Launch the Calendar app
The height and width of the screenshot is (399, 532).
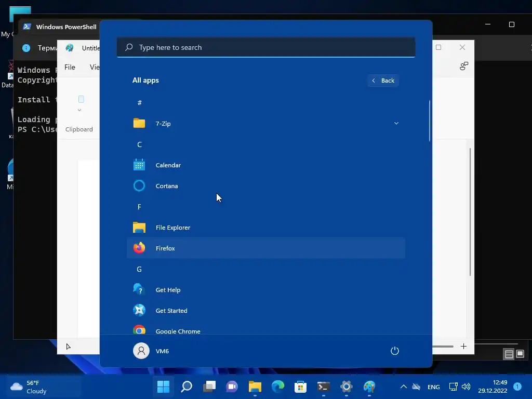pyautogui.click(x=265, y=165)
